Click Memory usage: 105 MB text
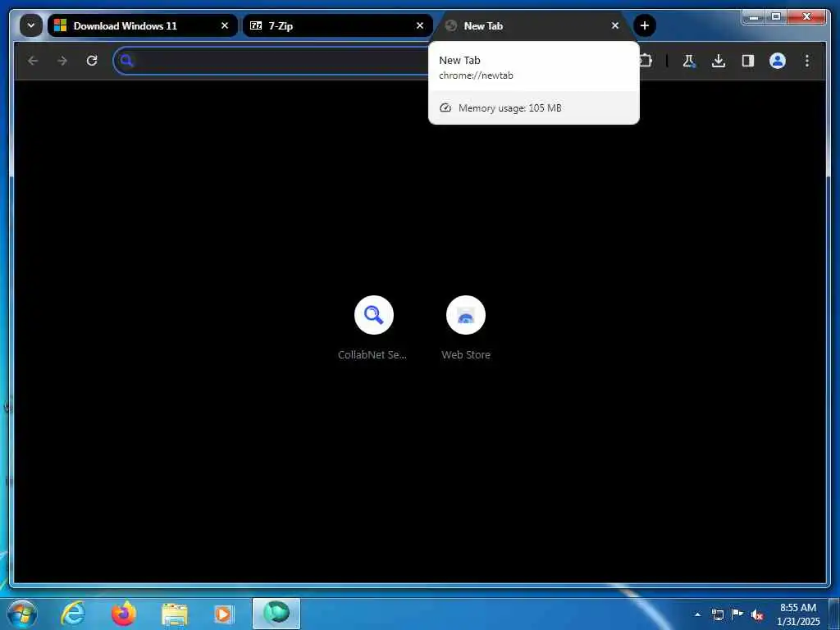Image resolution: width=840 pixels, height=630 pixels. (509, 108)
